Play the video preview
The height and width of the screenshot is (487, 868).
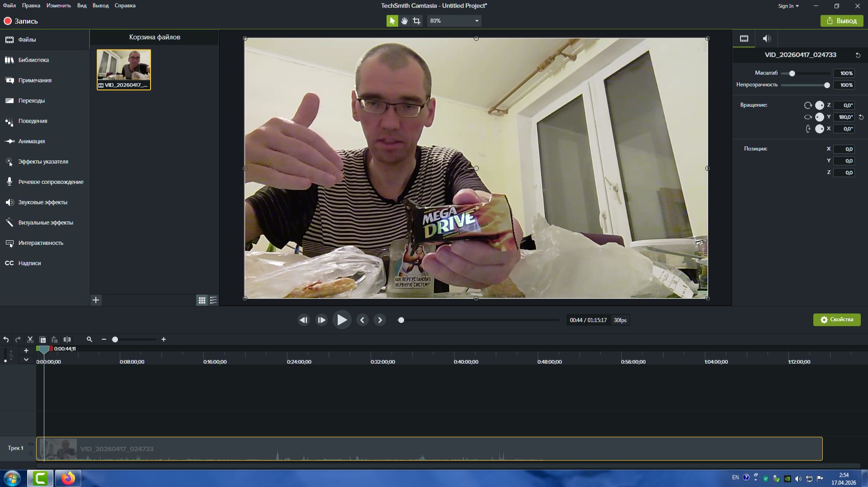[x=342, y=320]
